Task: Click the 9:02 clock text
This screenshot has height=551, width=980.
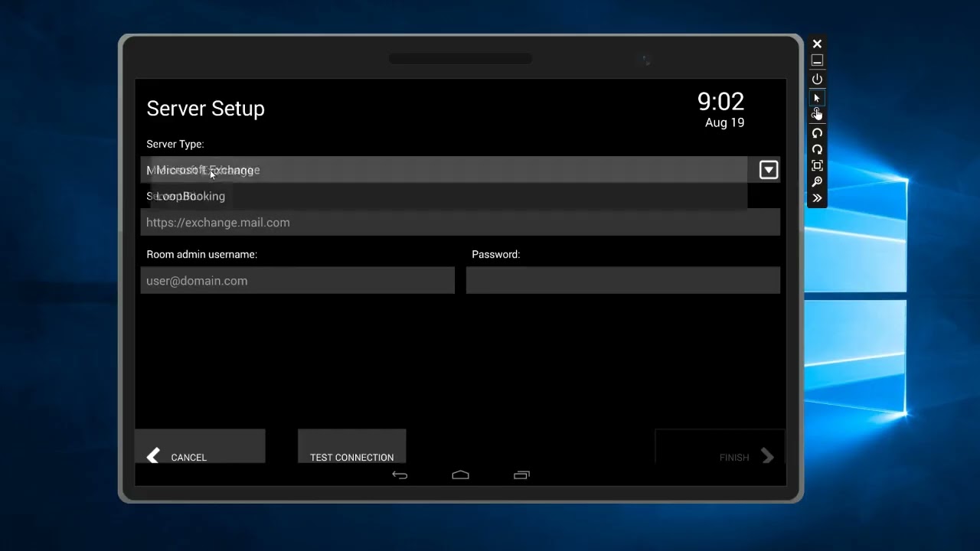Action: coord(720,101)
